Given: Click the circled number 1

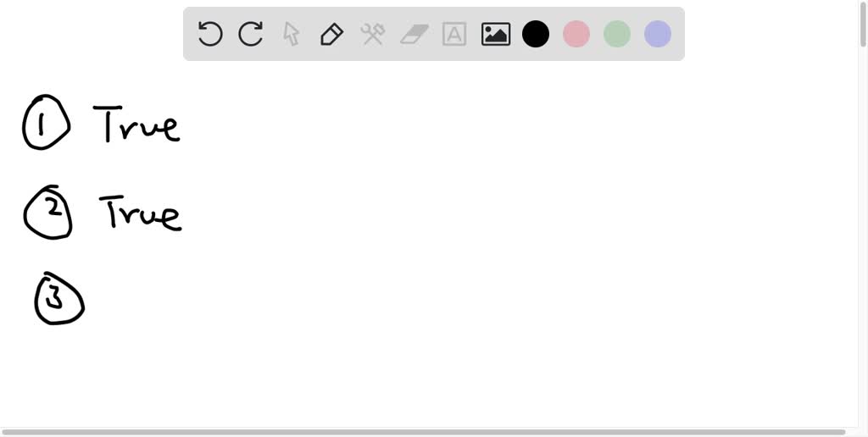Looking at the screenshot, I should click(46, 122).
